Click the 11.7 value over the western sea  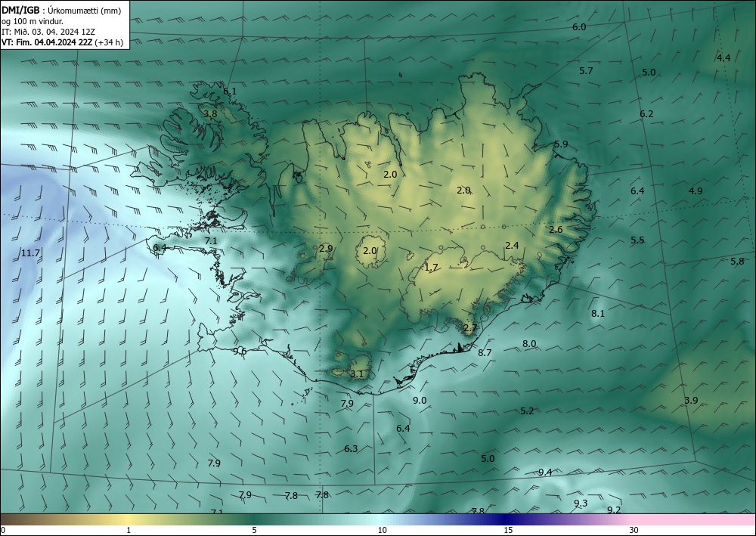[30, 253]
